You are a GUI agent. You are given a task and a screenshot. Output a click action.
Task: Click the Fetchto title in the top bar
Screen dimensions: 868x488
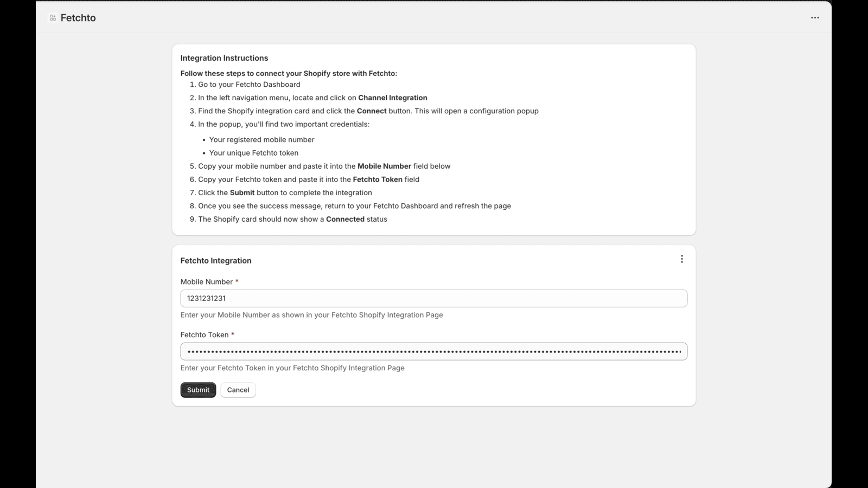coord(78,17)
